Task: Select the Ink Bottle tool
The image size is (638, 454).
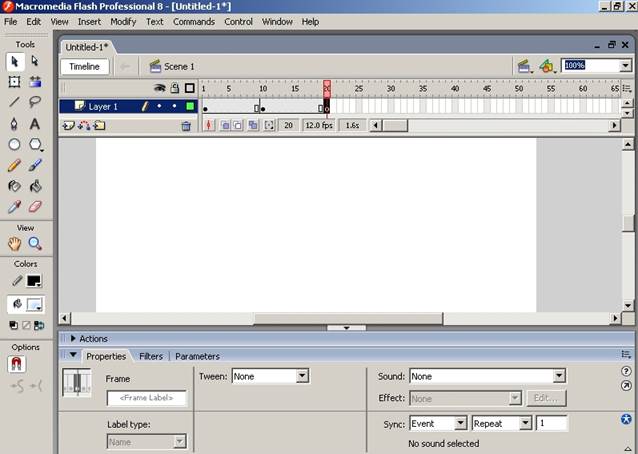Action: click(14, 186)
